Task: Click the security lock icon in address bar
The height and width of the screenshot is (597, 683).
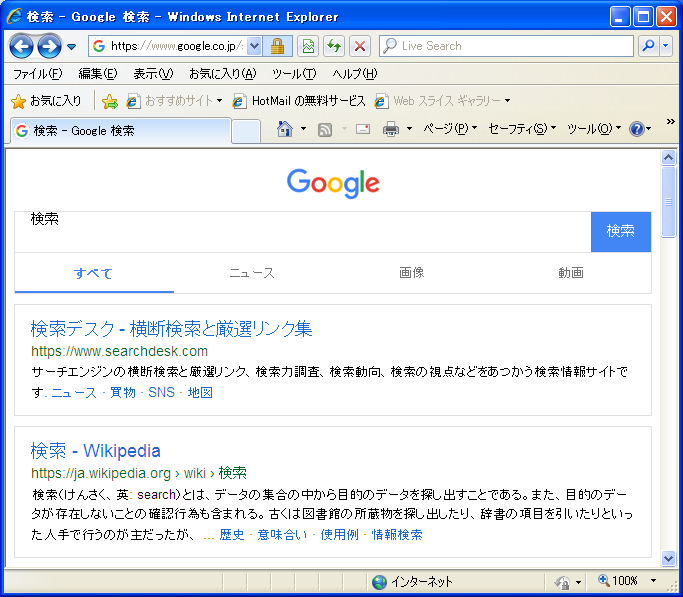Action: pos(277,46)
